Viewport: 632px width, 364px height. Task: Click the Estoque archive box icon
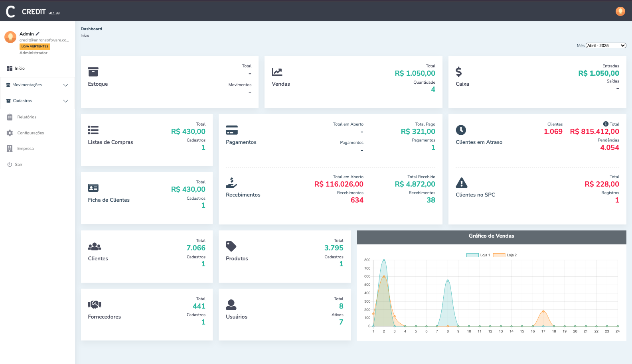[x=93, y=72]
